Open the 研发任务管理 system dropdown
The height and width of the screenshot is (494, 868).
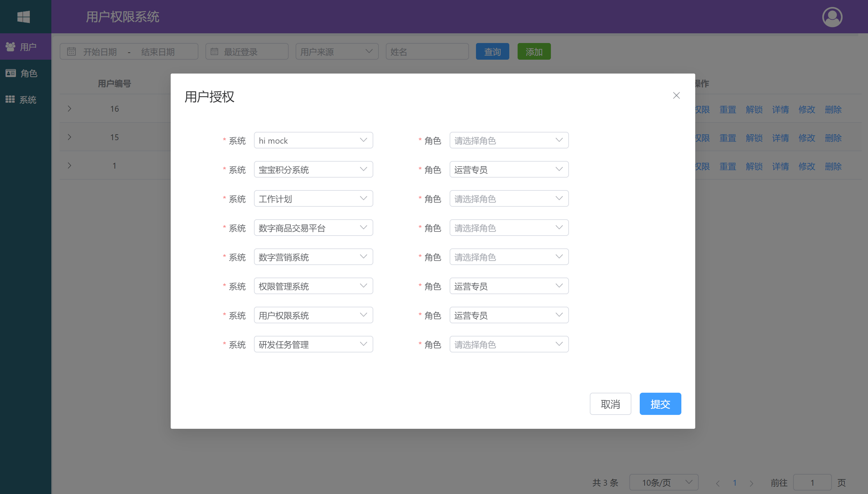(313, 344)
